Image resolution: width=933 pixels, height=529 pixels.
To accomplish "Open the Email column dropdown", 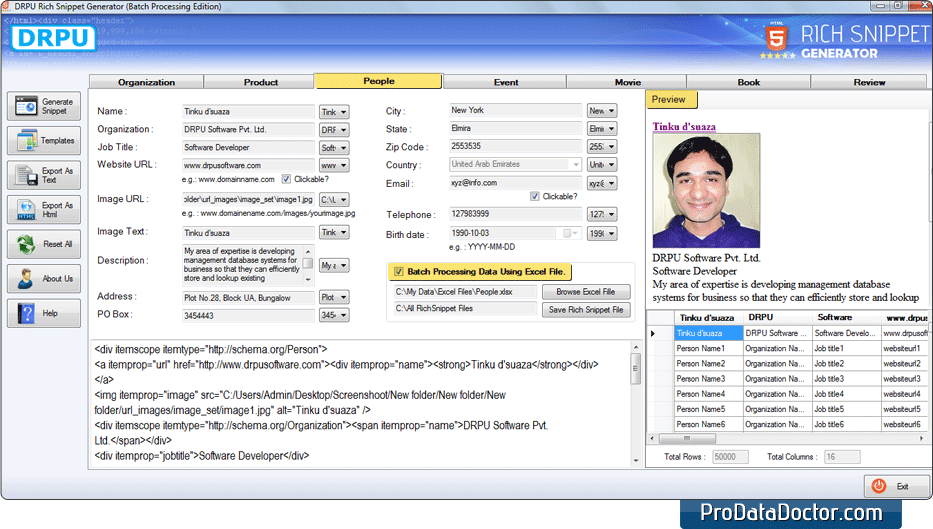I will pyautogui.click(x=602, y=183).
